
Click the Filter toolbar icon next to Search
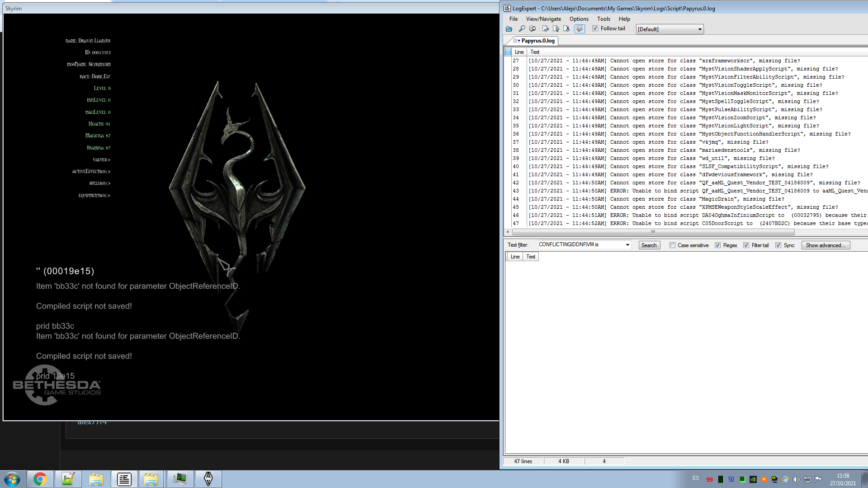[x=533, y=29]
